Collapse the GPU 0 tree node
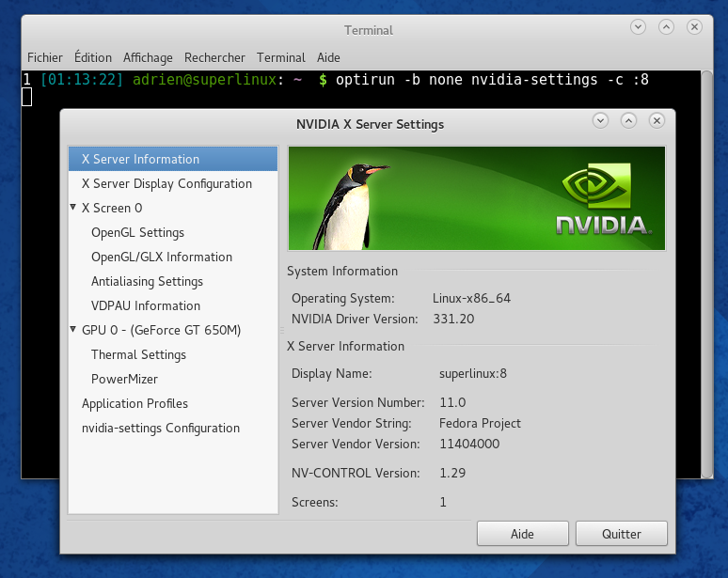728x578 pixels. [x=72, y=329]
